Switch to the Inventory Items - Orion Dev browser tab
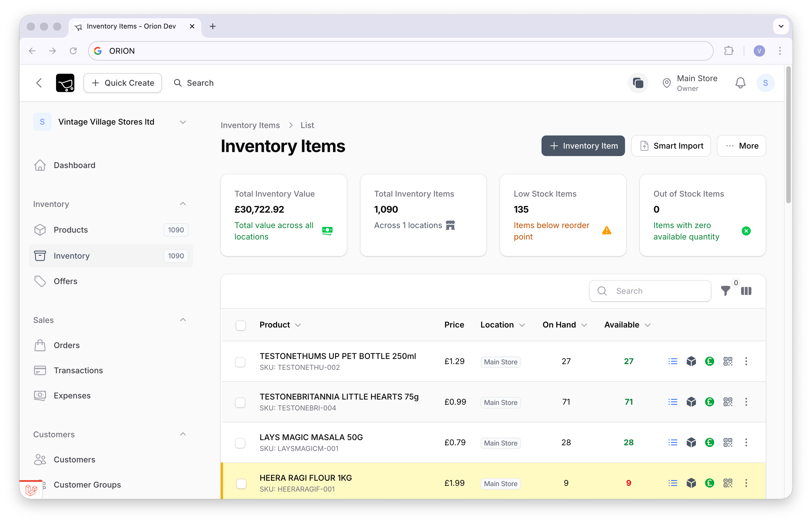Image resolution: width=812 pixels, height=523 pixels. (131, 26)
